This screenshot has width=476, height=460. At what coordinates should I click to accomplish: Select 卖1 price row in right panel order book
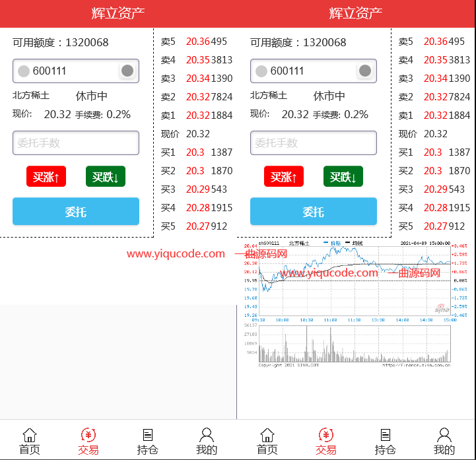click(434, 115)
